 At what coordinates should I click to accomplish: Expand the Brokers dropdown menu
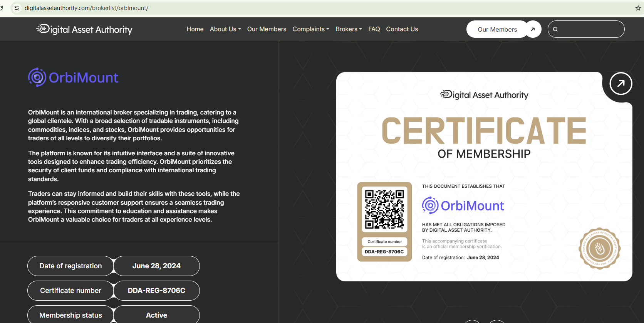pyautogui.click(x=349, y=29)
